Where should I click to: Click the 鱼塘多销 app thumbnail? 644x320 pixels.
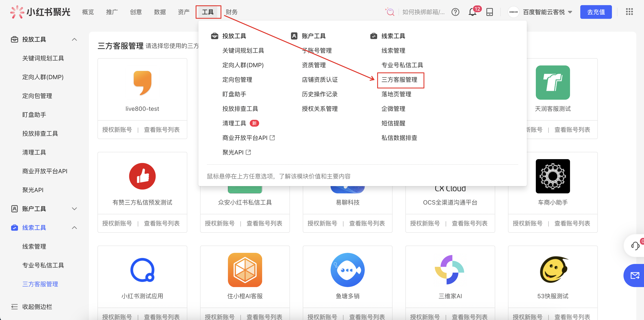[x=347, y=270]
